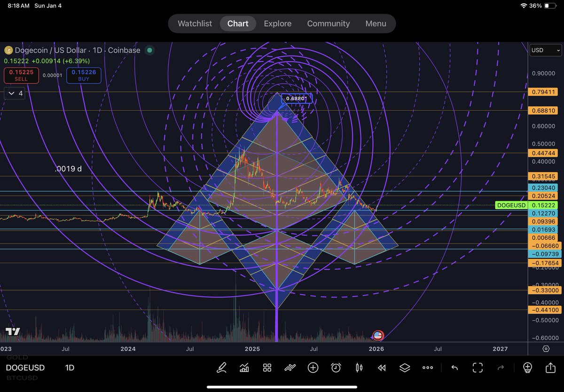The width and height of the screenshot is (564, 392).
Task: Tap the blue 0.15226 BUY button
Action: pos(84,75)
